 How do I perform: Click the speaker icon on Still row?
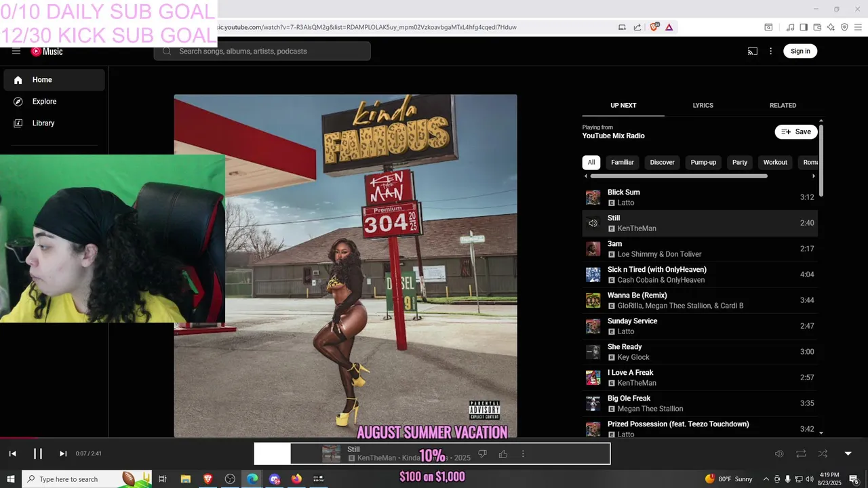(593, 223)
